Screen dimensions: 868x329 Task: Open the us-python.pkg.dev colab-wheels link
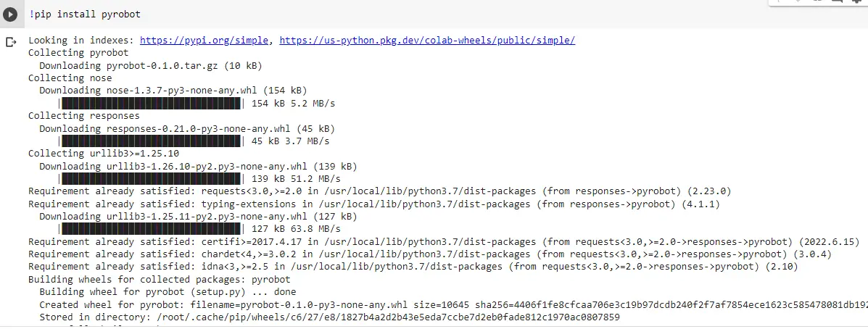(x=427, y=41)
